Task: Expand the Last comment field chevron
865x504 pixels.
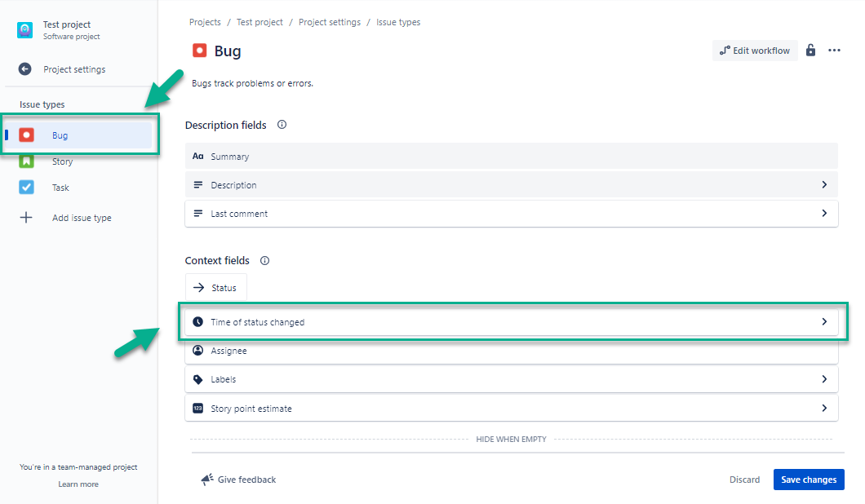Action: (824, 214)
